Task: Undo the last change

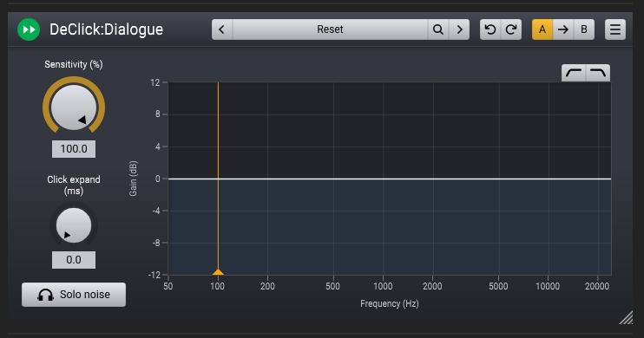Action: 490,29
